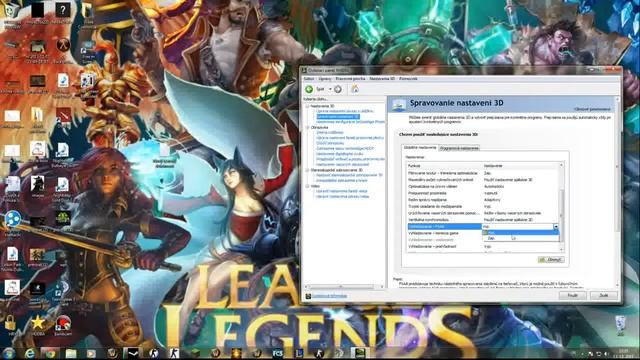Select the red helmet desktop icon
The width and height of the screenshot is (640, 360).
(63, 324)
